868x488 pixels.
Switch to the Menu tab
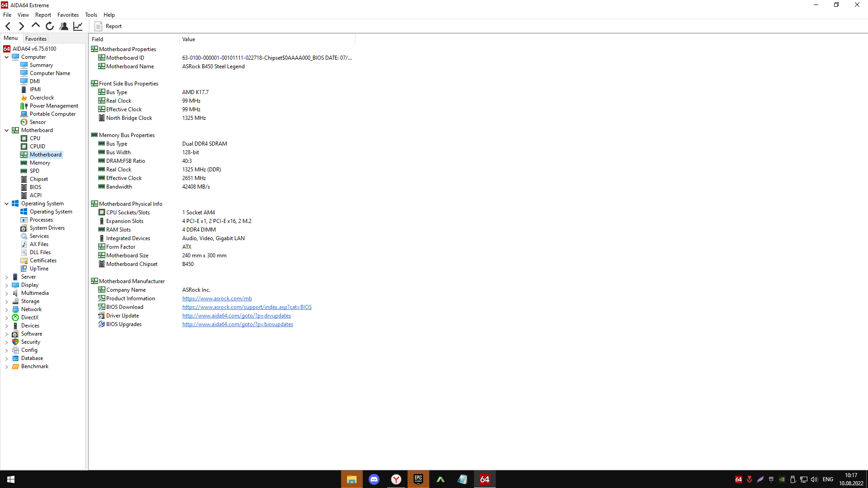point(11,38)
